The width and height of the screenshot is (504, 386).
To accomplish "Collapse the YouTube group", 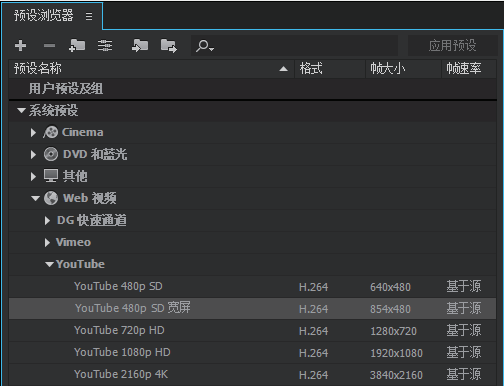I will pyautogui.click(x=49, y=264).
